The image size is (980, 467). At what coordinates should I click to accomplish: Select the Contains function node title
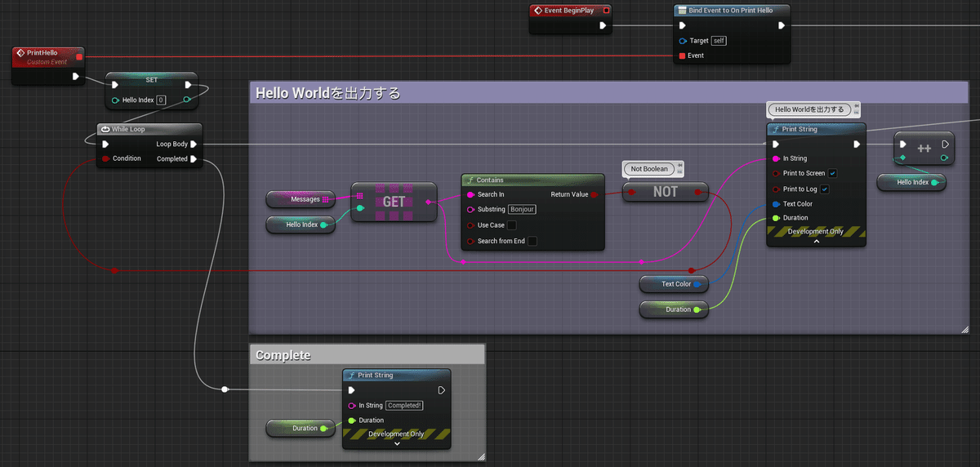(x=490, y=180)
